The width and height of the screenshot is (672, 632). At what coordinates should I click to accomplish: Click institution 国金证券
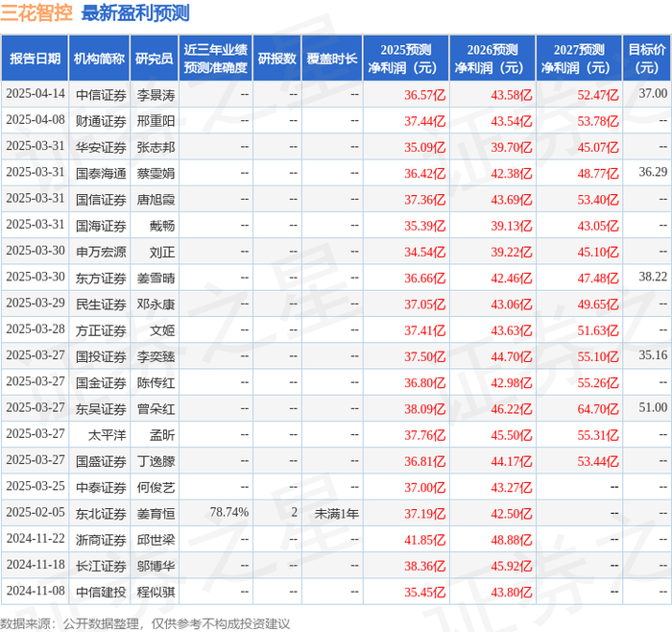tap(101, 383)
